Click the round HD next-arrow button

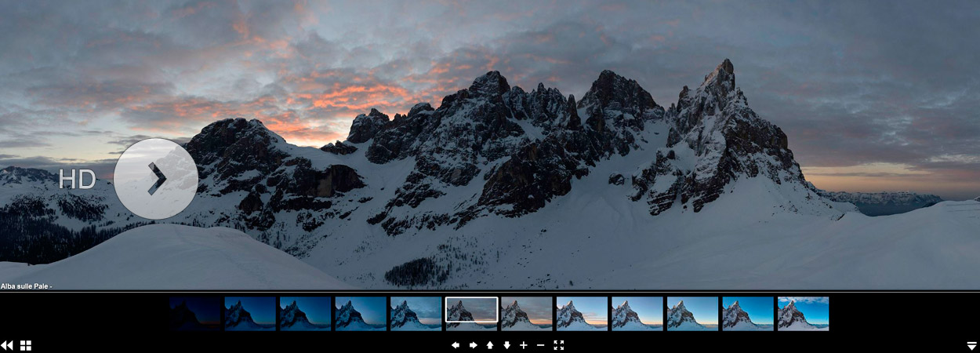pos(155,179)
